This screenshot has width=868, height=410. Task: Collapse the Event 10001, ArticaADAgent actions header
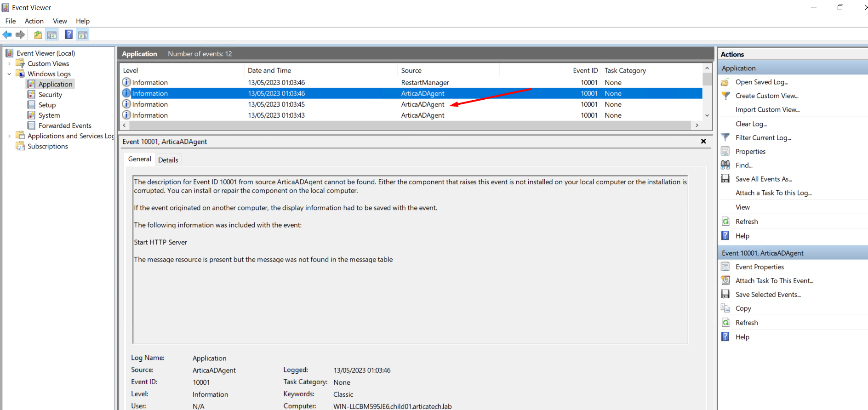(793, 253)
